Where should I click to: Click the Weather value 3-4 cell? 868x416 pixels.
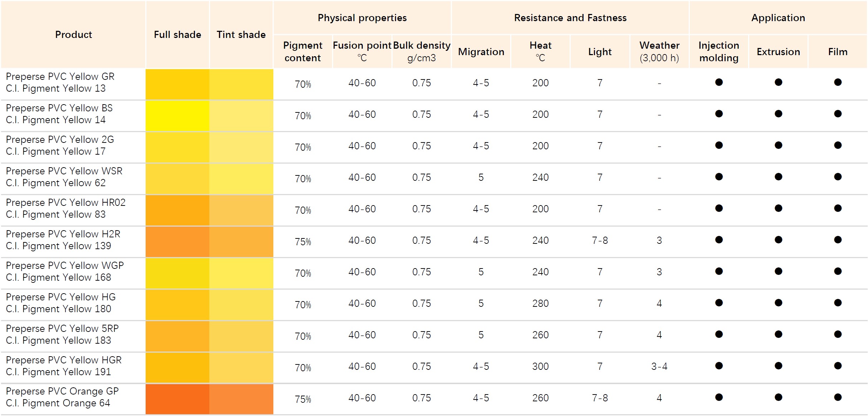(659, 367)
